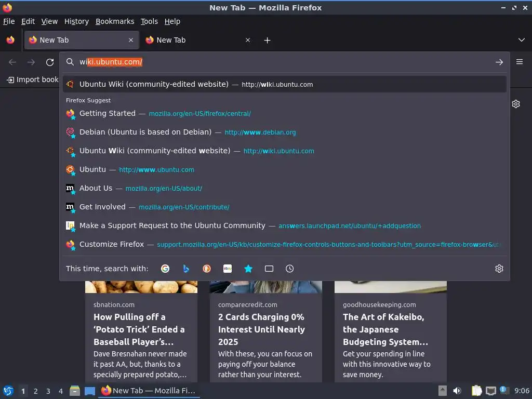Open the History menu
The width and height of the screenshot is (532, 399).
click(77, 21)
